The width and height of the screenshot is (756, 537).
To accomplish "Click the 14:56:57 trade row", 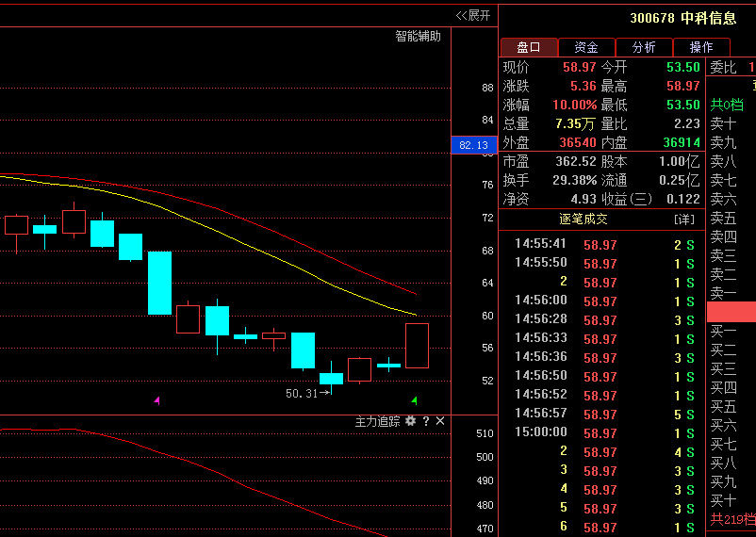I will click(x=604, y=414).
